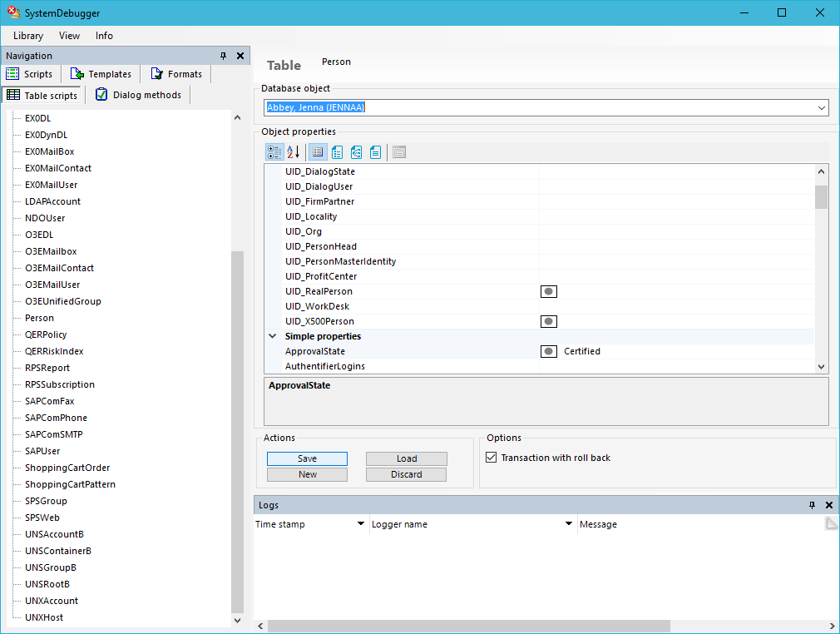
Task: Sort properties alphabetically with the A-Z icon
Action: coord(293,152)
